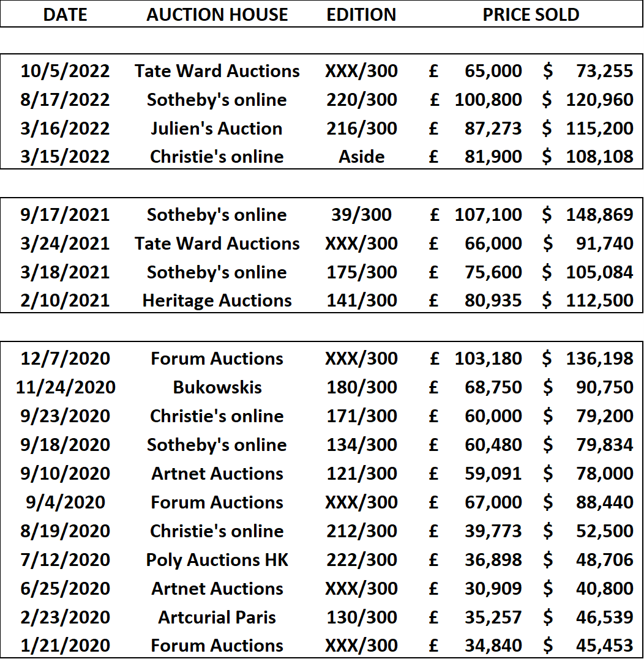The height and width of the screenshot is (659, 644).
Task: Click the 10/5/2022 date cell
Action: click(65, 71)
